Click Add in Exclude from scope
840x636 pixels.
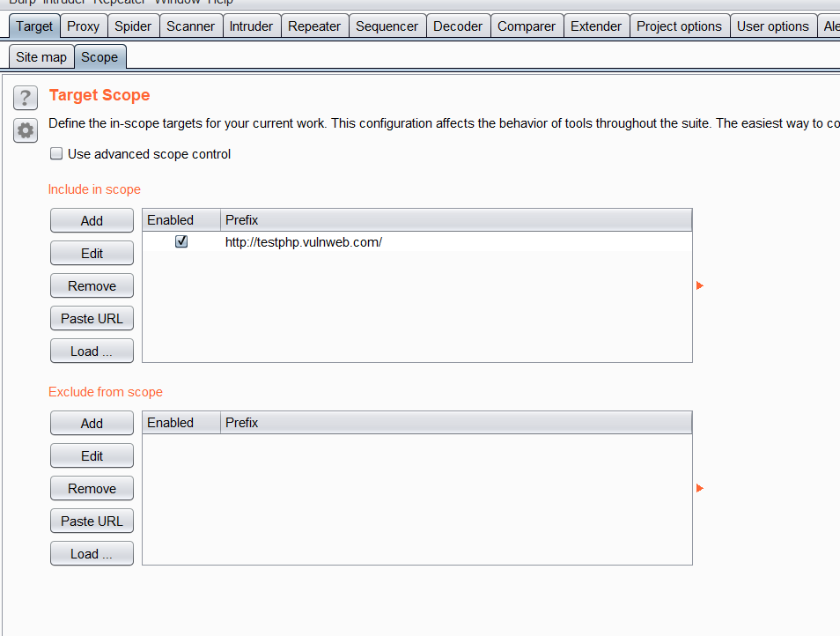tap(92, 424)
